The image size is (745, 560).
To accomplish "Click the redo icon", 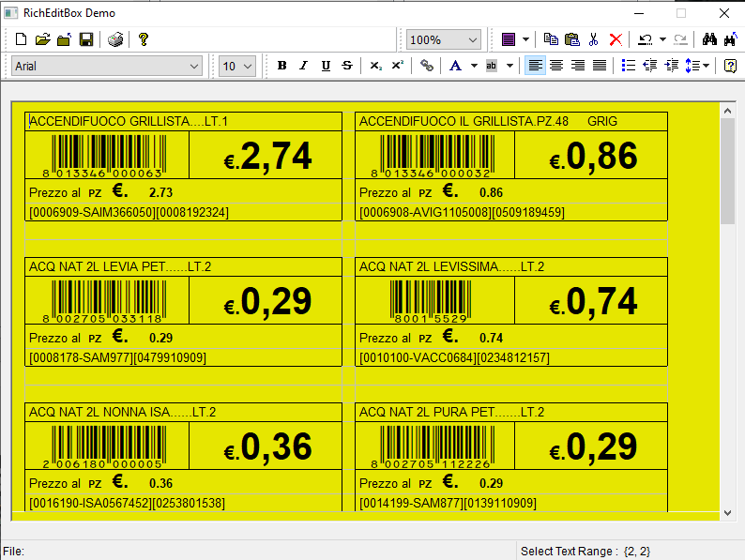I will pos(680,39).
